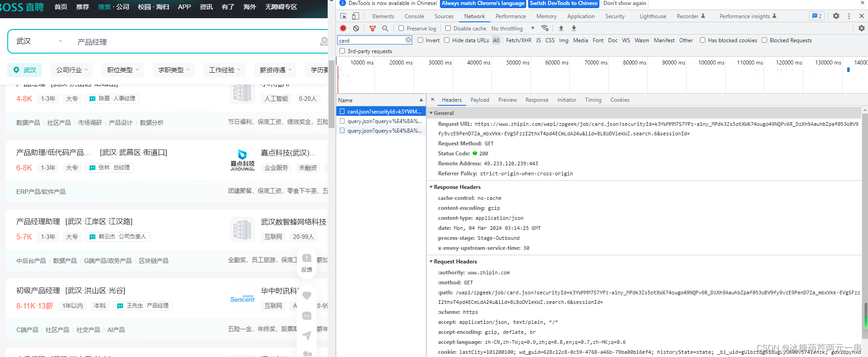Click Don't show again button
This screenshot has height=357, width=868.
tap(624, 4)
